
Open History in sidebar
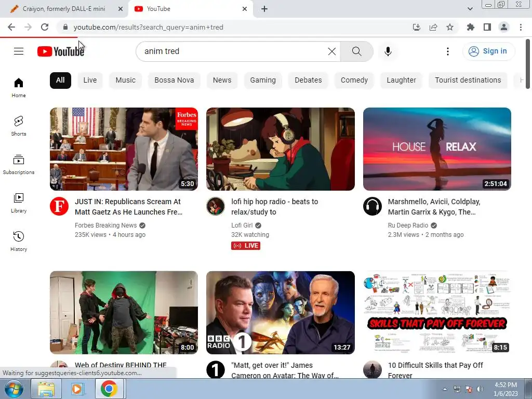click(x=19, y=241)
